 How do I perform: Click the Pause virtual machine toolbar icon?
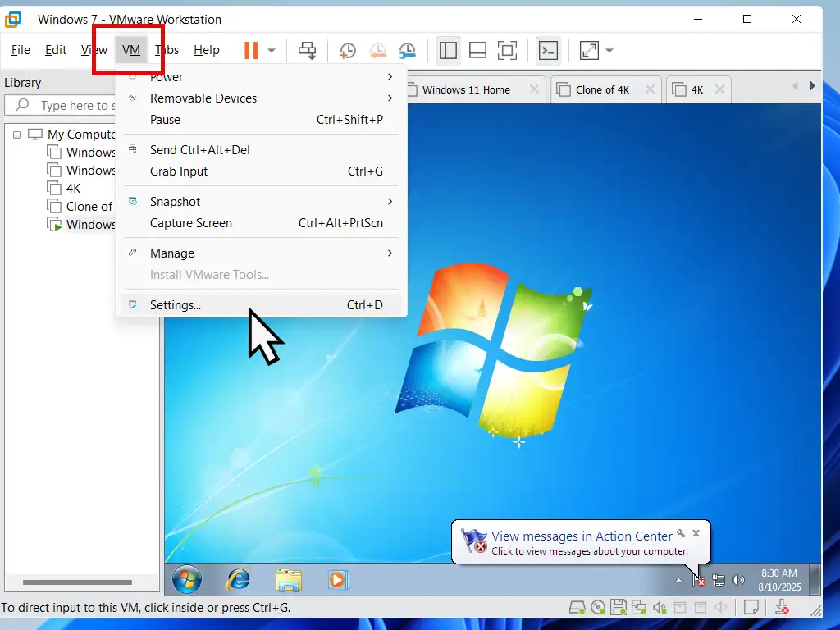[251, 51]
